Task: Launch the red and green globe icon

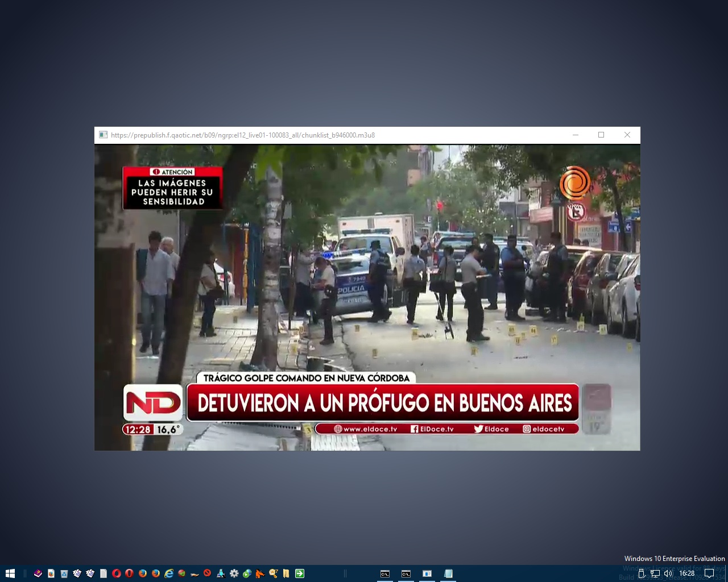Action: click(x=182, y=573)
